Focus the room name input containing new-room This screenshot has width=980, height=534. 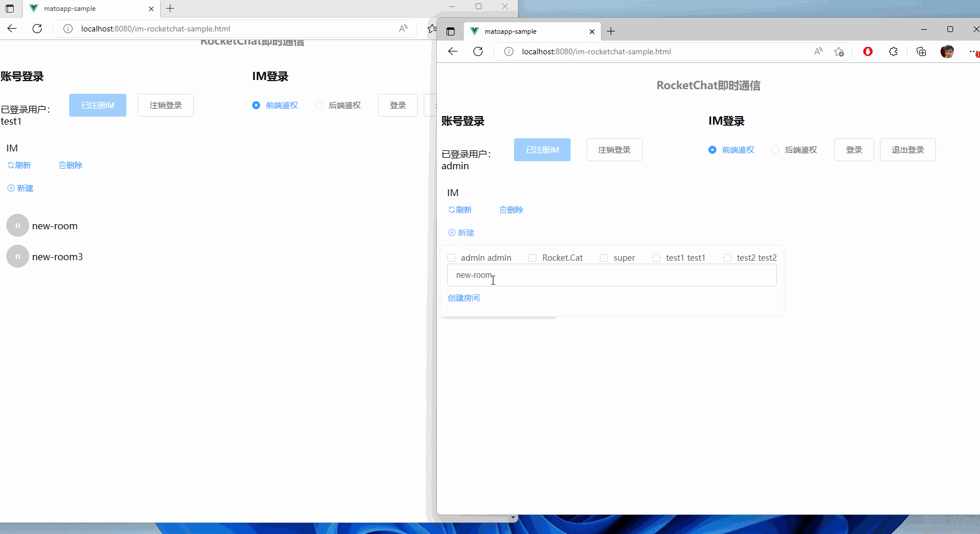point(612,275)
